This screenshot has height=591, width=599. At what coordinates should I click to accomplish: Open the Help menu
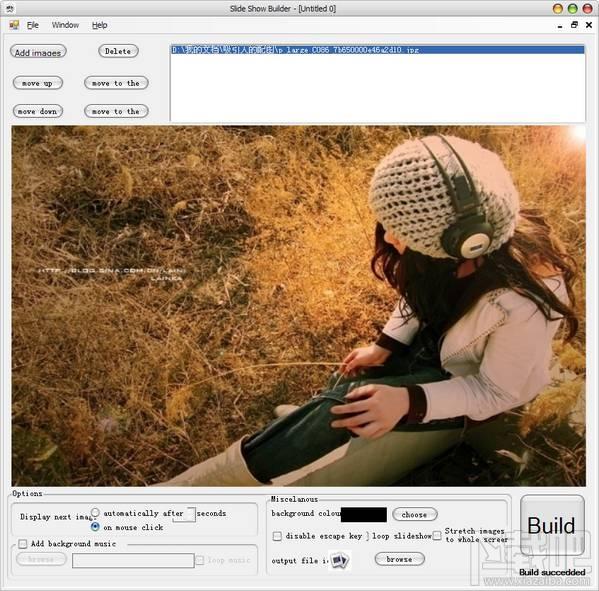point(99,25)
